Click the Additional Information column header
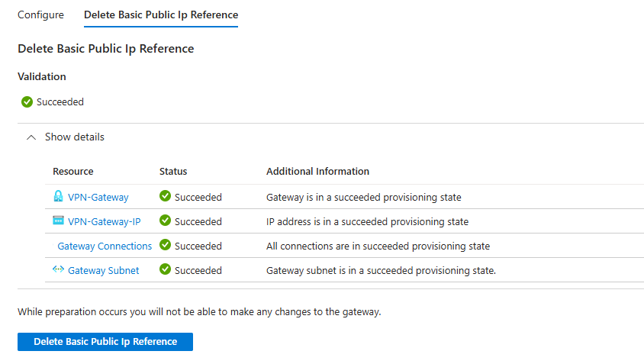This screenshot has width=644, height=364. coord(317,171)
